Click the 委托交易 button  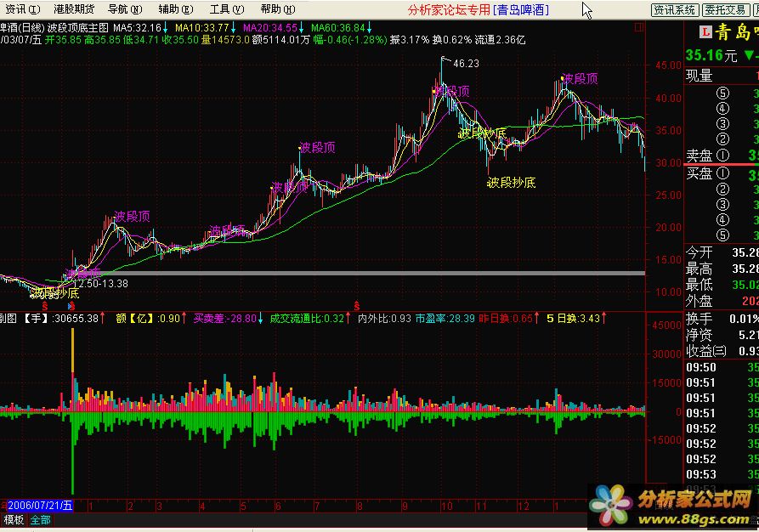click(x=725, y=9)
